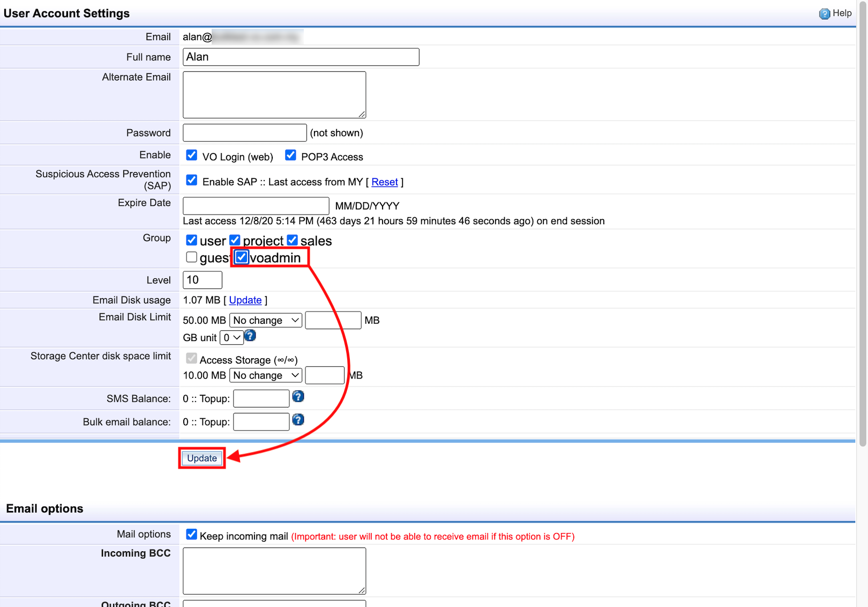Viewport: 868px width, 607px height.
Task: Click help icon beside GB unit dropdown
Action: pyautogui.click(x=250, y=336)
